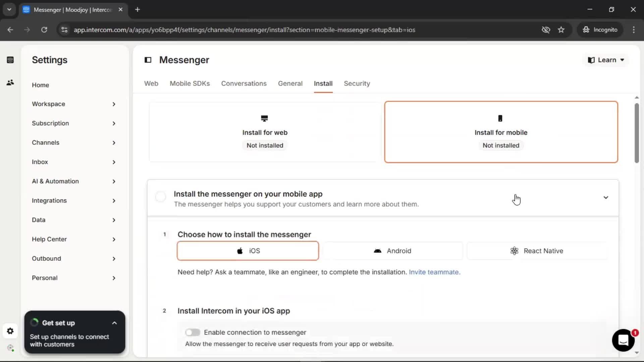Screen dimensions: 644x362
Task: Expand the Integrations settings menu
Action: coord(74,201)
